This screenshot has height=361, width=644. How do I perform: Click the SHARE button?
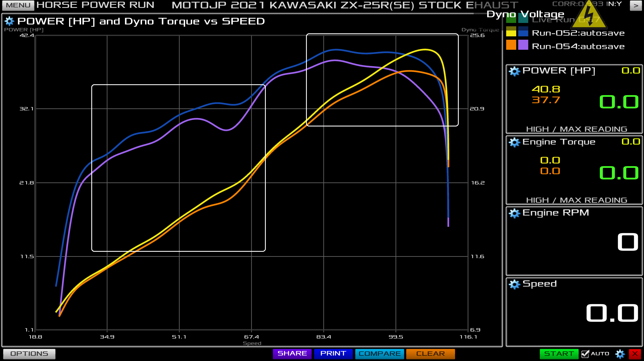tap(292, 354)
